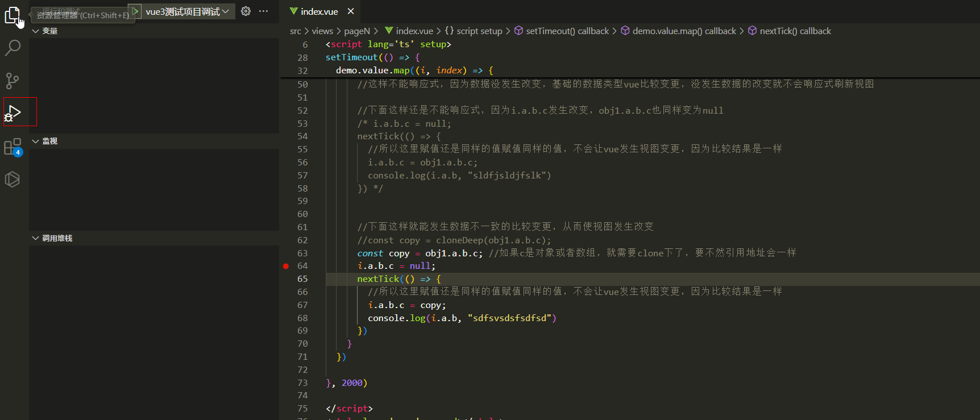Viewport: 980px width, 420px height.
Task: Open the Explorer view in activity bar
Action: pos(13,15)
